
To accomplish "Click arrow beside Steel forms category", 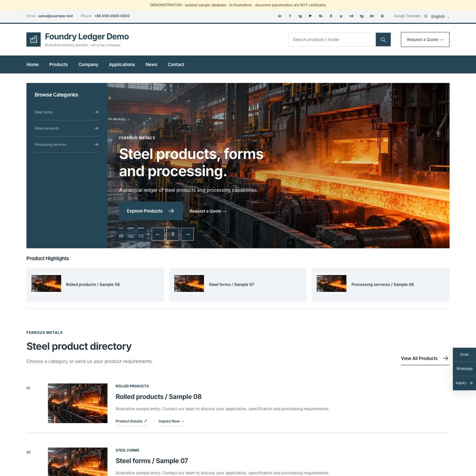I will click(x=97, y=112).
